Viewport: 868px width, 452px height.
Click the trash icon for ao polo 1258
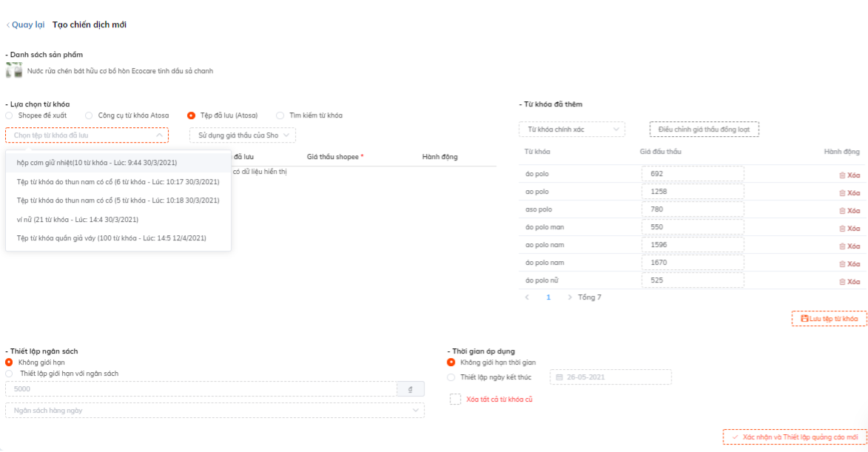point(841,193)
